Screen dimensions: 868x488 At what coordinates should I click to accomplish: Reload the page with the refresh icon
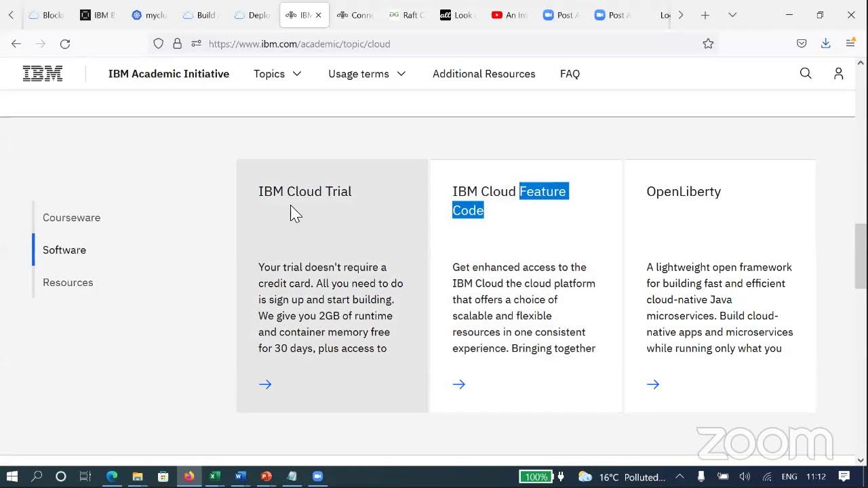click(65, 43)
